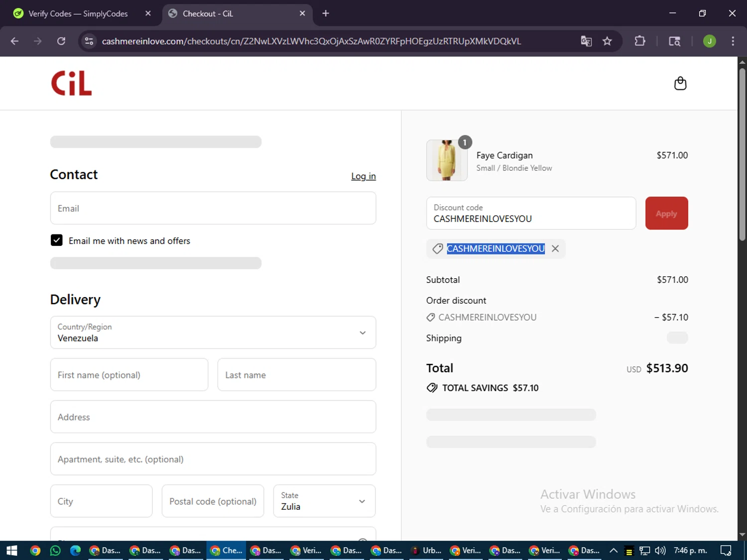Open the State dropdown showing Zulia
The height and width of the screenshot is (560, 747).
pyautogui.click(x=324, y=501)
